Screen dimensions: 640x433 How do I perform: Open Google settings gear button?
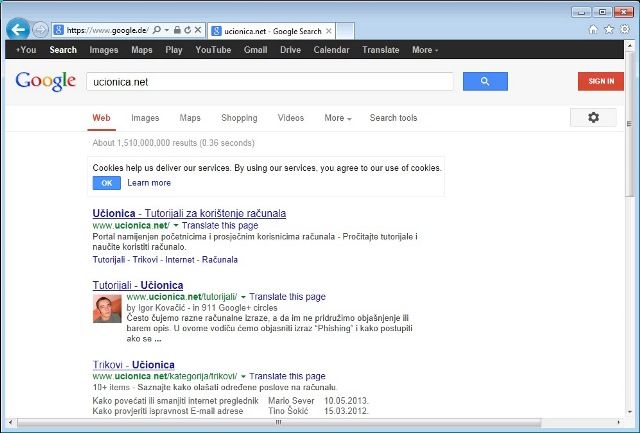point(593,118)
